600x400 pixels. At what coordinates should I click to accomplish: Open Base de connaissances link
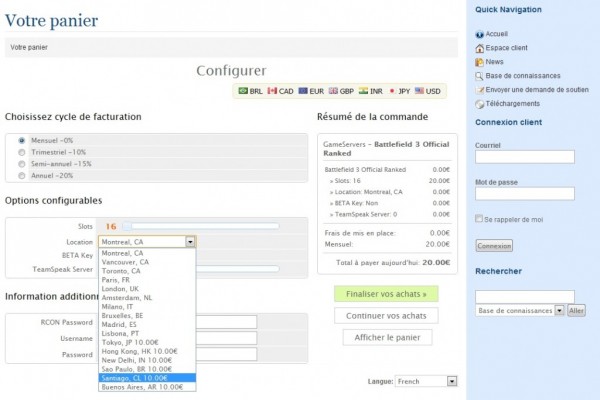(523, 76)
